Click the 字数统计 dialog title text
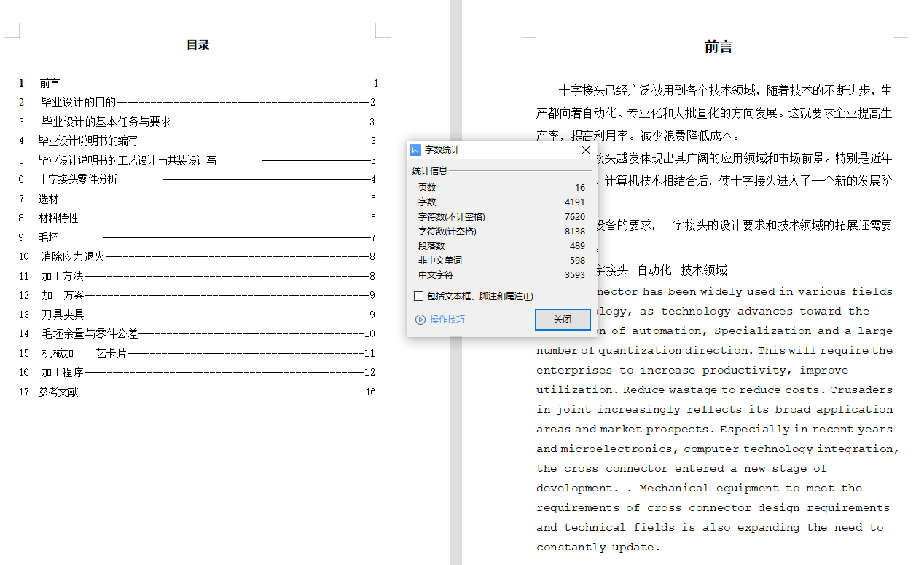 coord(442,150)
